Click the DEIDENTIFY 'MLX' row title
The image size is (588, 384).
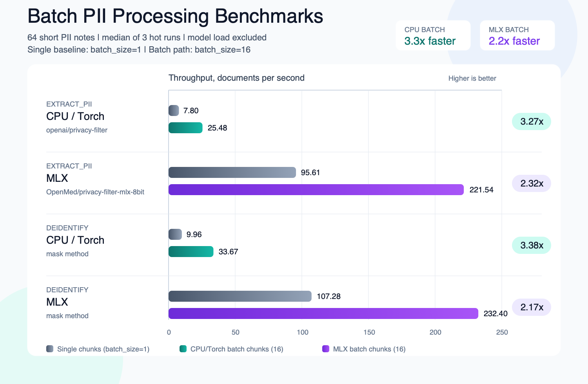(57, 302)
